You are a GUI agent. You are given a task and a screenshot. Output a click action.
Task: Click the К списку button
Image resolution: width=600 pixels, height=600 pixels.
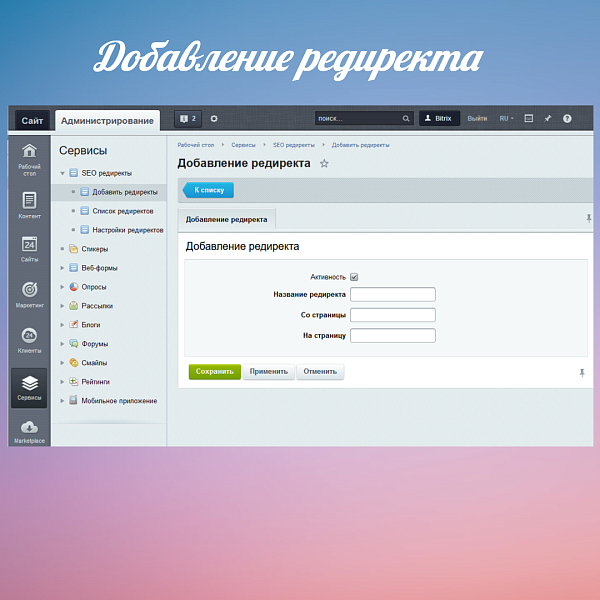(x=209, y=189)
